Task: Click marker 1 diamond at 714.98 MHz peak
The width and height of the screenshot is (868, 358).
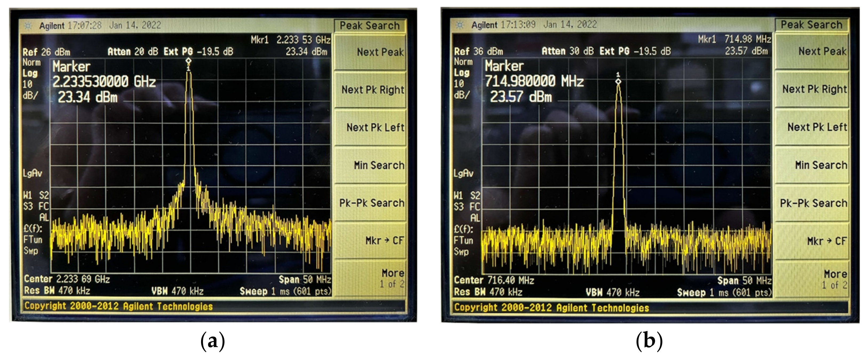Action: click(x=618, y=81)
